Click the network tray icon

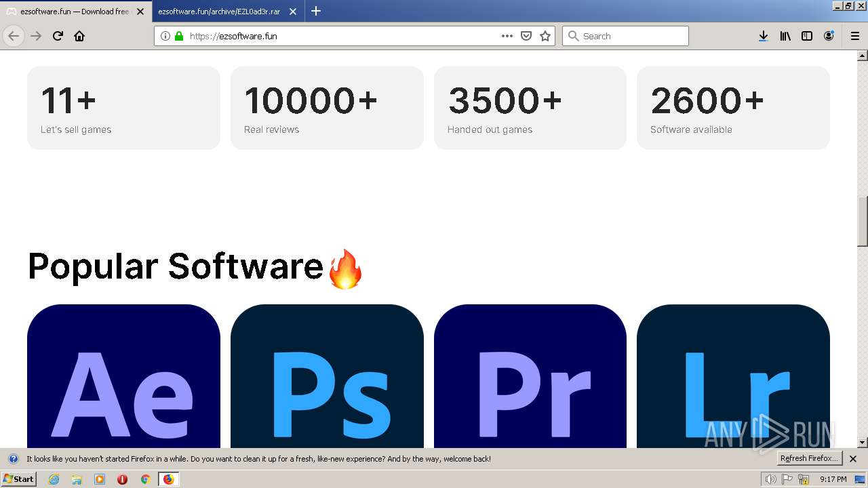(804, 479)
